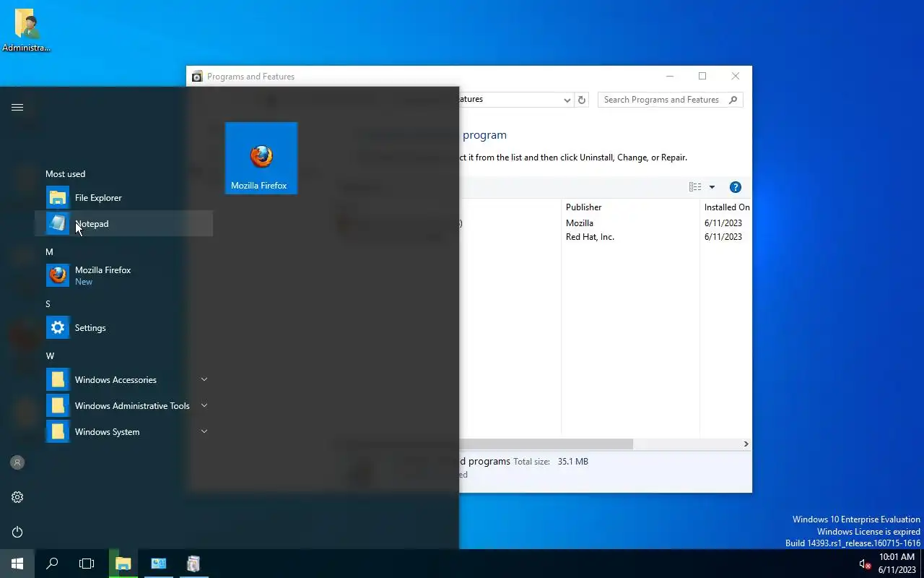Switch to Control Panel taskbar item
The height and width of the screenshot is (578, 924).
pyautogui.click(x=159, y=564)
